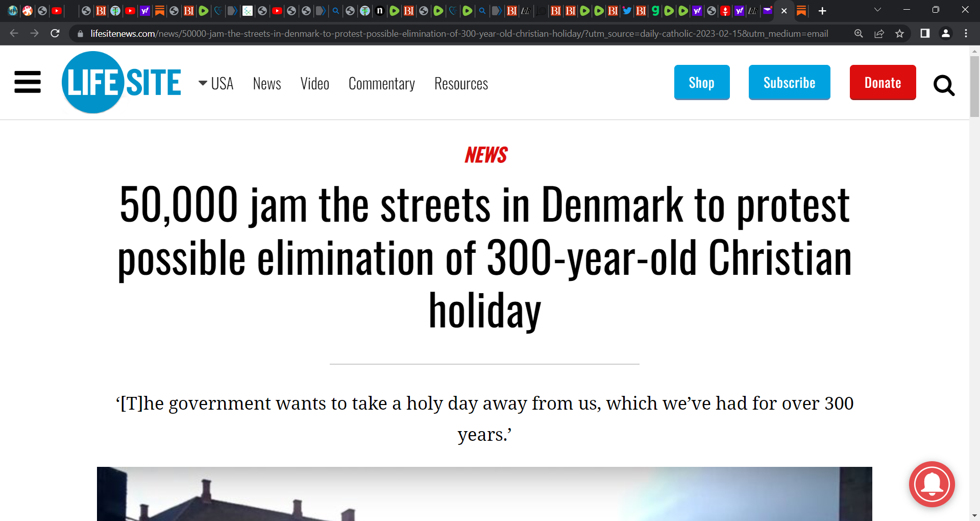Click the page vertical scrollbar thumb

974,86
